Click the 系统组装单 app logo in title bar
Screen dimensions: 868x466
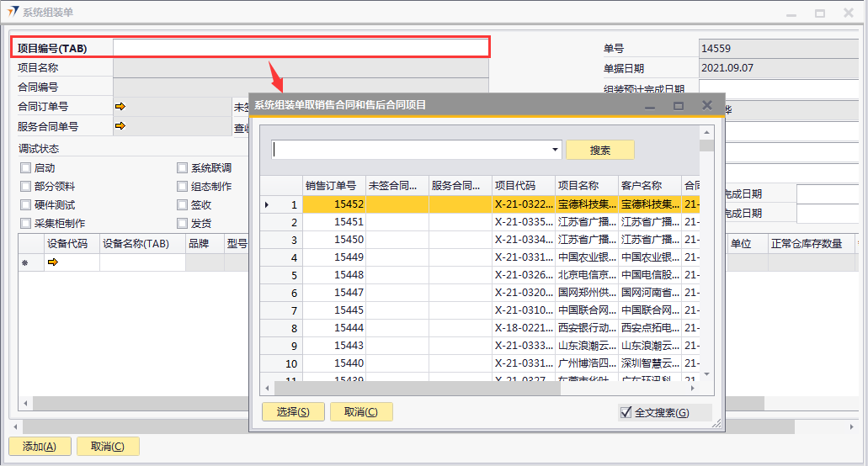tap(13, 12)
